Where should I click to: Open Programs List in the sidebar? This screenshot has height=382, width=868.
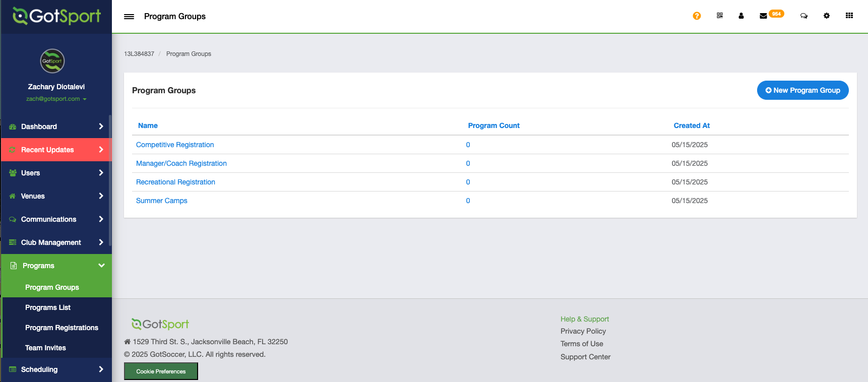click(48, 307)
